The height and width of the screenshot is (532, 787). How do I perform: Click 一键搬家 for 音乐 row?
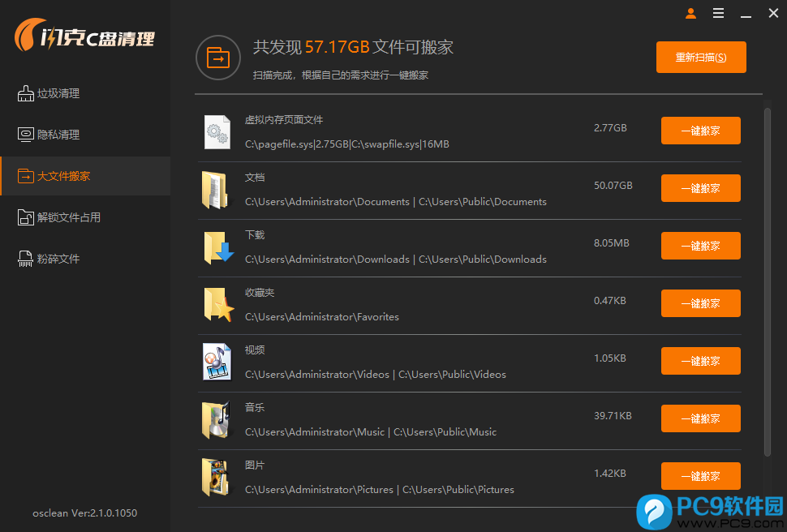pyautogui.click(x=701, y=418)
